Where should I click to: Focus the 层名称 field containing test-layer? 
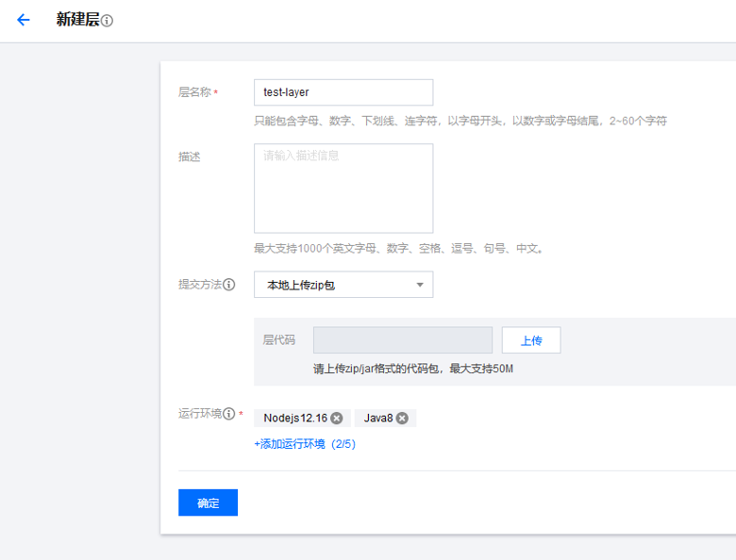[343, 92]
